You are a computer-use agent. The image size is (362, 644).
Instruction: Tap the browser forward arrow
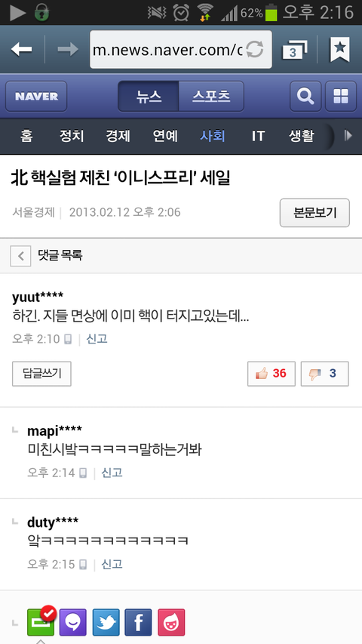(x=68, y=50)
